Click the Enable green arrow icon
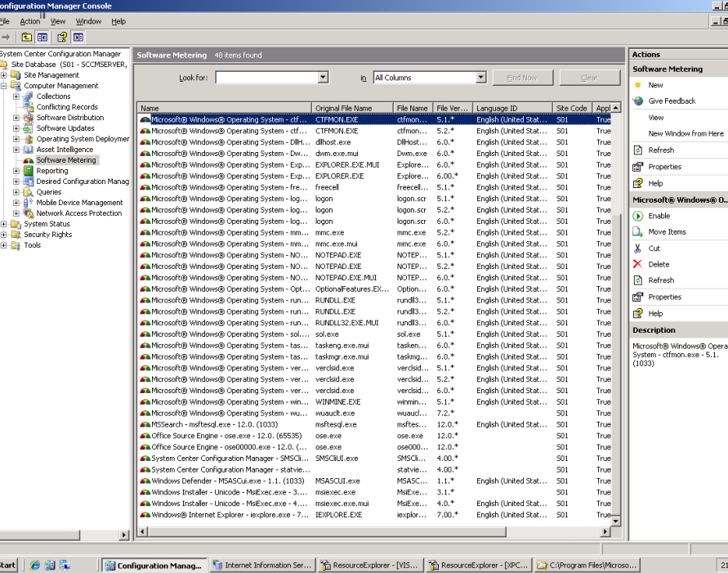The image size is (728, 573). (x=638, y=216)
